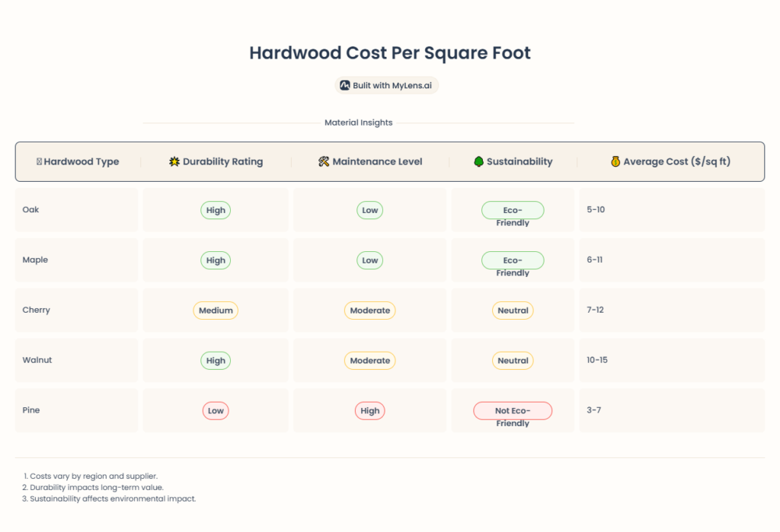Click Cherry's Moderate maintenance badge
Image resolution: width=780 pixels, height=532 pixels.
tap(369, 311)
